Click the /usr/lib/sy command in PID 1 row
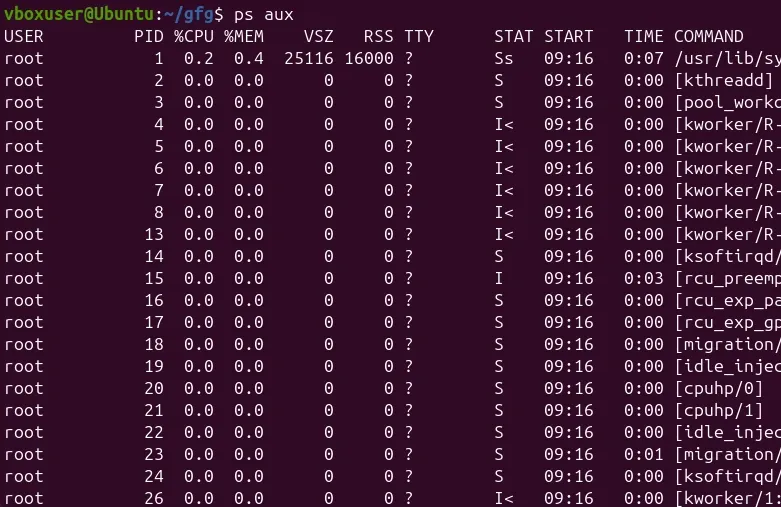 coord(728,58)
